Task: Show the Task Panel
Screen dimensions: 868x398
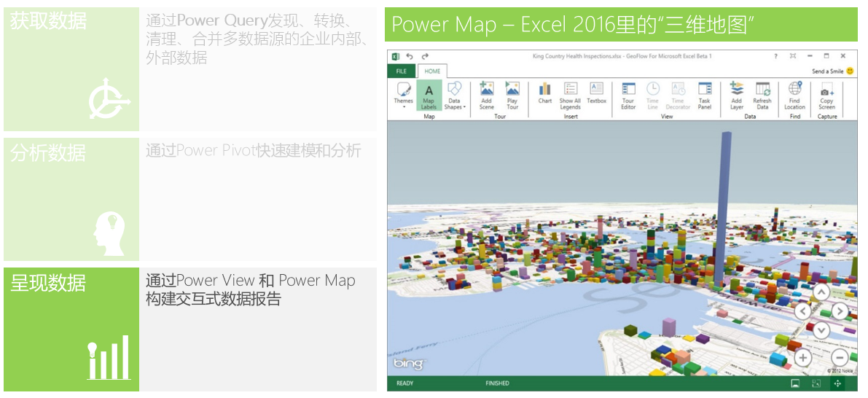Action: pyautogui.click(x=704, y=95)
